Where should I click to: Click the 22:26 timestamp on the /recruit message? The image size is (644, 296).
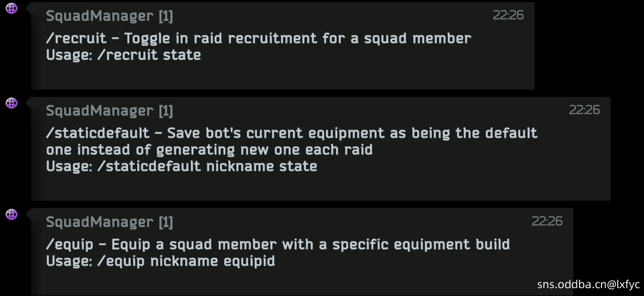point(508,15)
